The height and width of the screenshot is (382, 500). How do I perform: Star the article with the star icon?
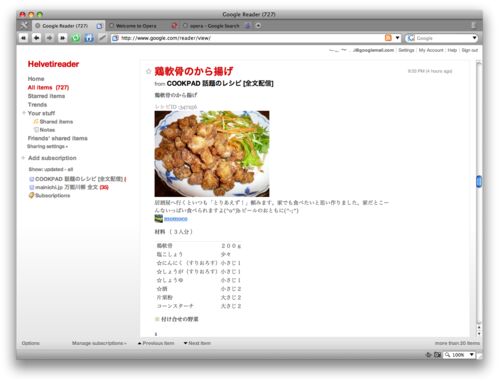(x=149, y=71)
